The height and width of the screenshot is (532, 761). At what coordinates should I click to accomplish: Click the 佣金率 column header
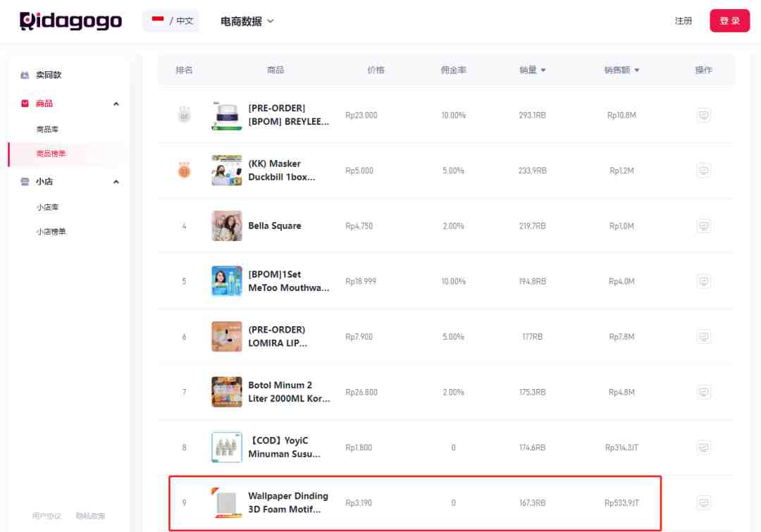click(453, 70)
